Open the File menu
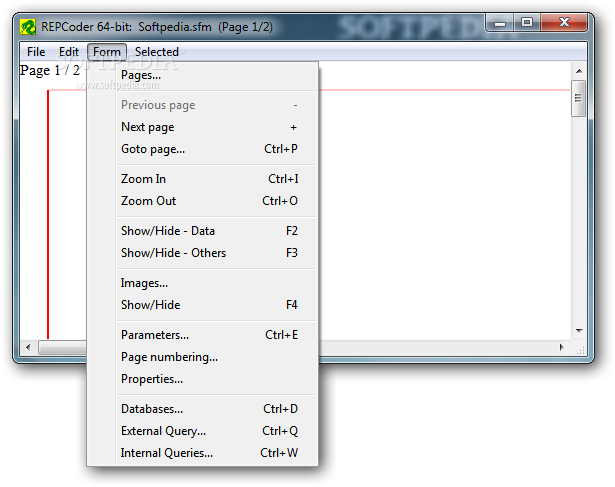Image resolution: width=615 pixels, height=487 pixels. (36, 52)
